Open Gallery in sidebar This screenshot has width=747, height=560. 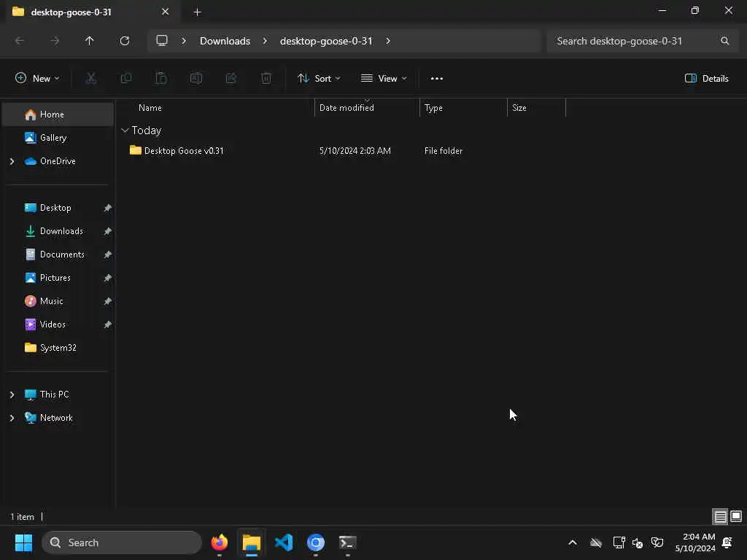[58, 138]
